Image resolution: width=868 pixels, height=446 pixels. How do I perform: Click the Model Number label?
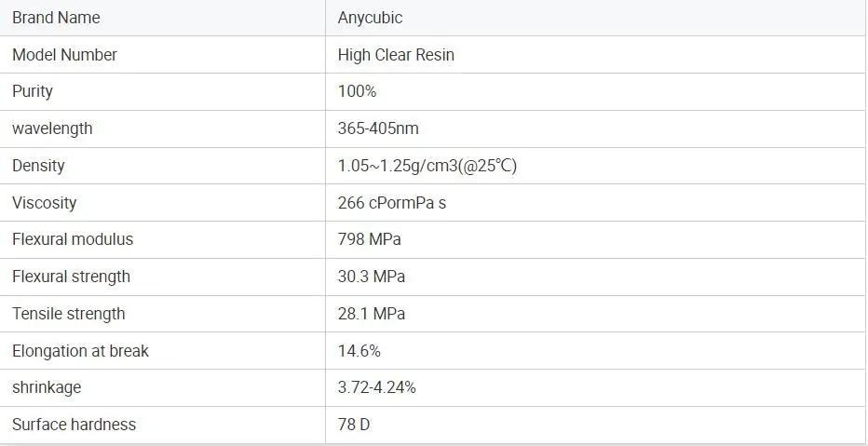pos(64,55)
